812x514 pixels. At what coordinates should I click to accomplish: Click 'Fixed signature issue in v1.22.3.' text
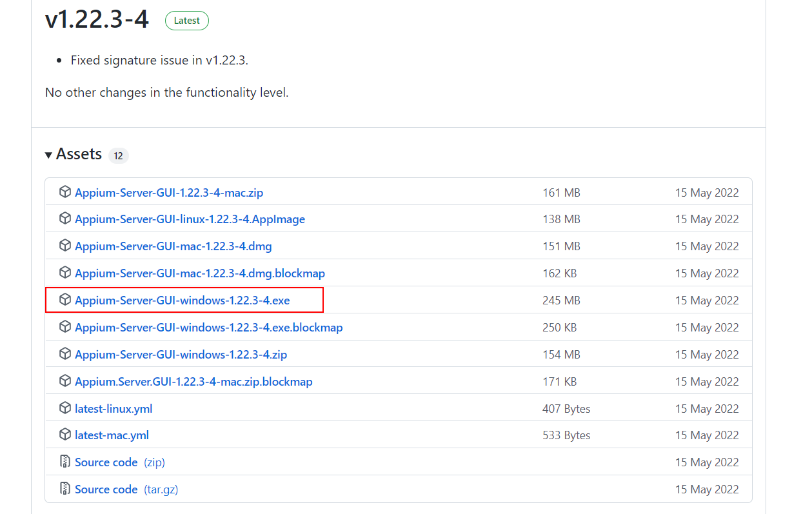[159, 61]
